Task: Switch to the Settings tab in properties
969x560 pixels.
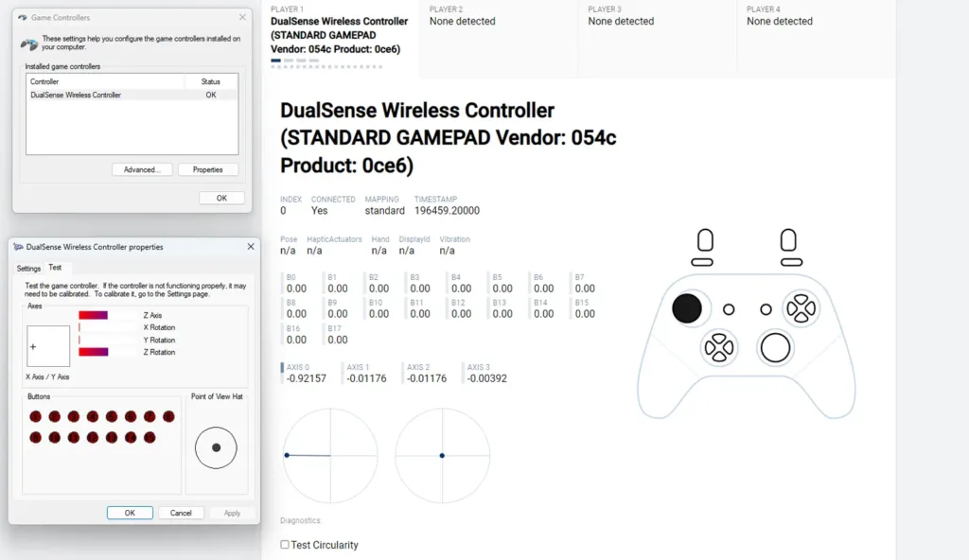Action: (28, 269)
